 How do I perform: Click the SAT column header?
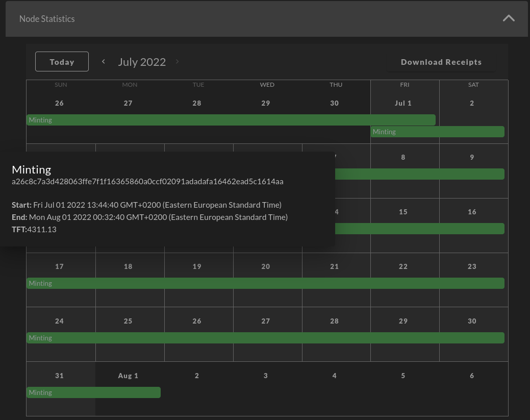(473, 85)
